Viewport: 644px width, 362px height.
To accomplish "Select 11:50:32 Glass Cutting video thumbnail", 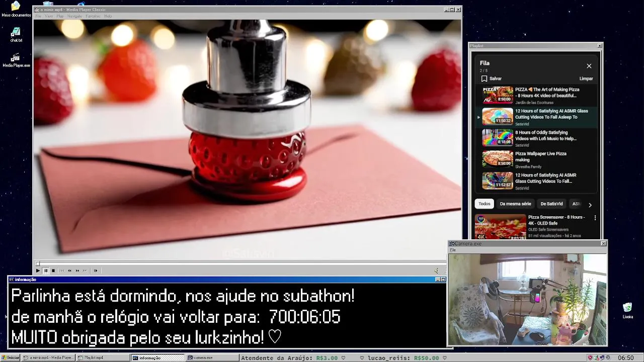I will tap(498, 116).
